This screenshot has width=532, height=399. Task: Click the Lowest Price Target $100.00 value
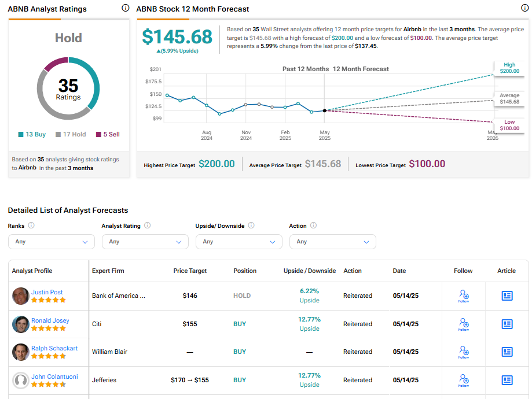[427, 164]
